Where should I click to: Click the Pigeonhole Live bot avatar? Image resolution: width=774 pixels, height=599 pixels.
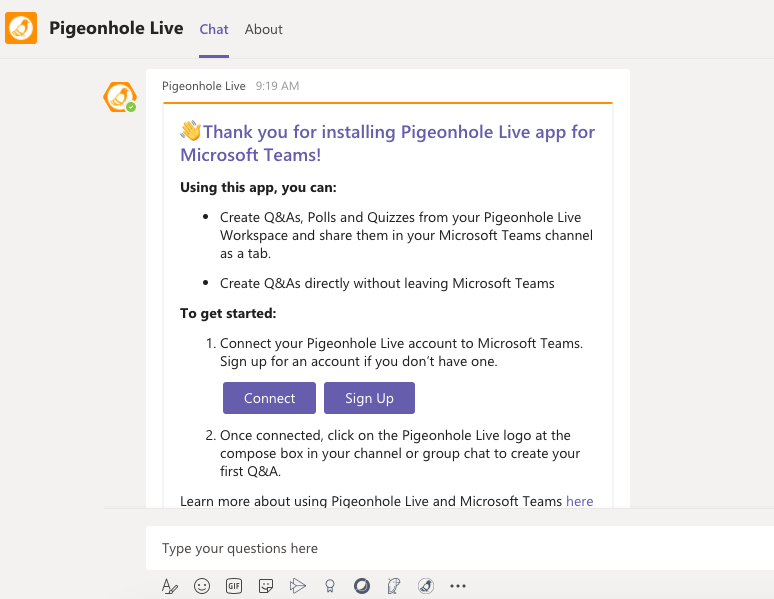(120, 97)
